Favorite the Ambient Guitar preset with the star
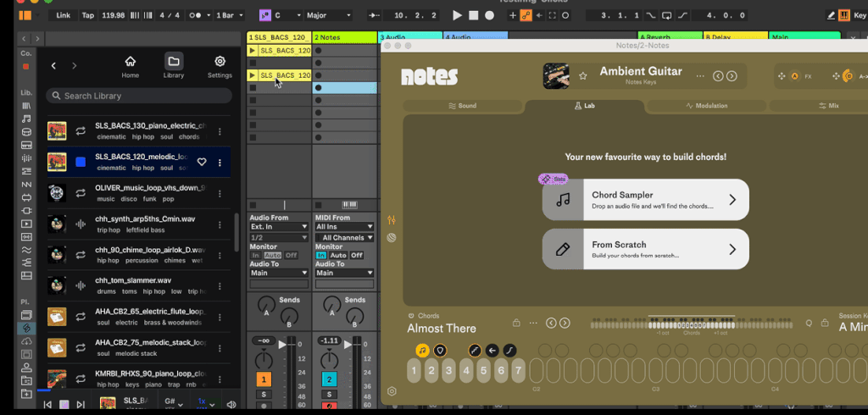The height and width of the screenshot is (415, 868). 583,76
